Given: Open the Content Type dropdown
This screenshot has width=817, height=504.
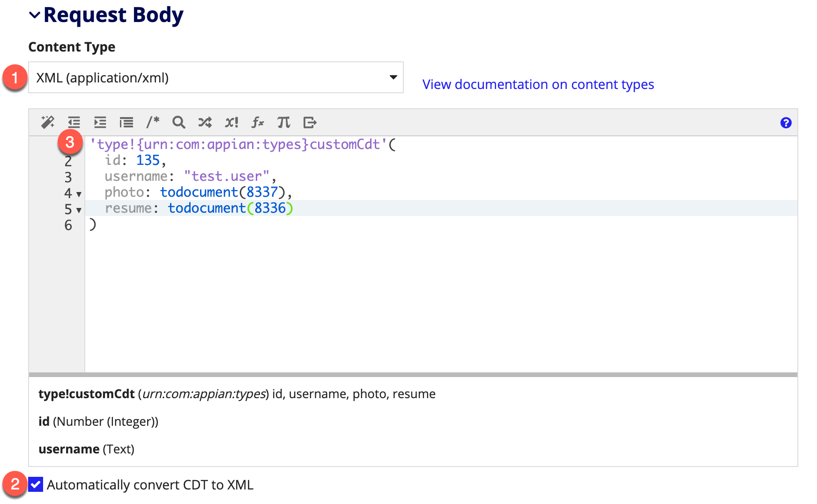Looking at the screenshot, I should tap(216, 77).
